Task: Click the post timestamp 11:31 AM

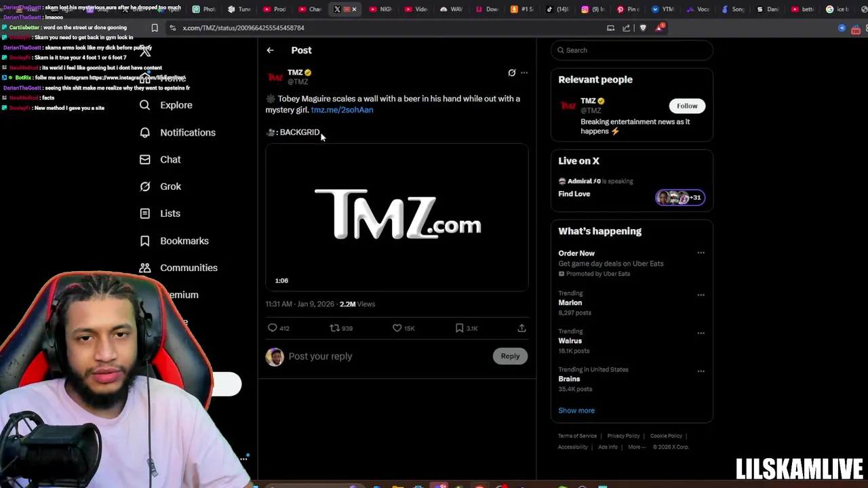Action: (x=300, y=304)
